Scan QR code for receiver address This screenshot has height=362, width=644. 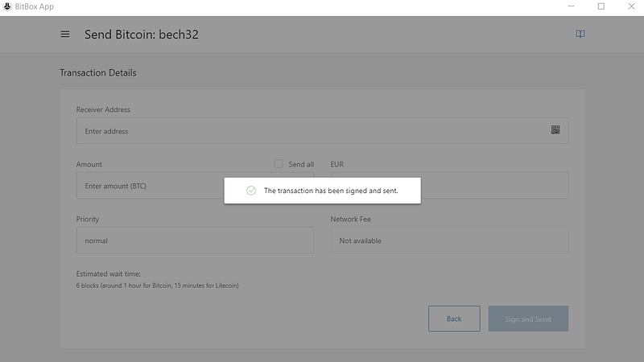[x=555, y=130]
